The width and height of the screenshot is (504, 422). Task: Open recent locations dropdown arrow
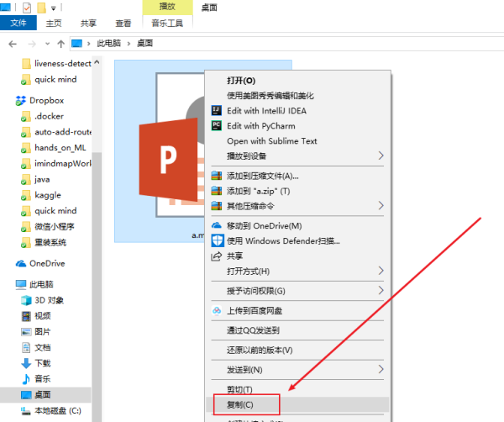point(48,44)
